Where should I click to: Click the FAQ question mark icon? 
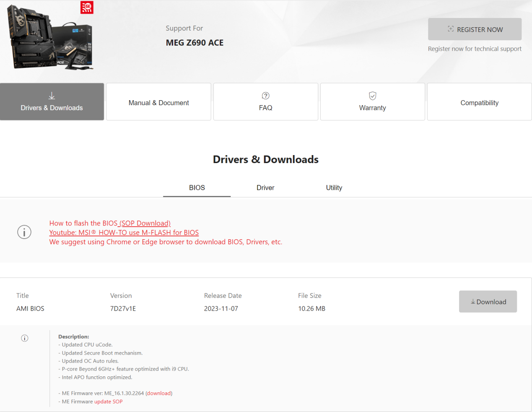coord(265,96)
